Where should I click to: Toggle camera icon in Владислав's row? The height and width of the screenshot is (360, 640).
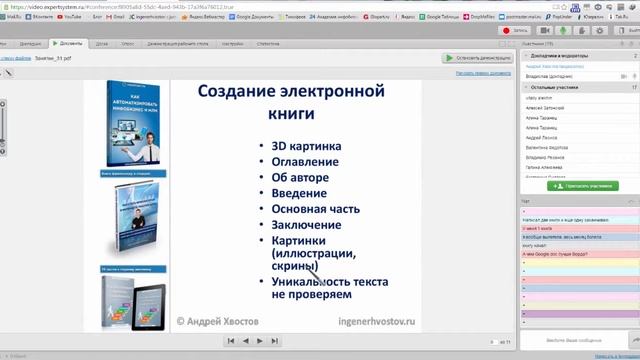(624, 76)
